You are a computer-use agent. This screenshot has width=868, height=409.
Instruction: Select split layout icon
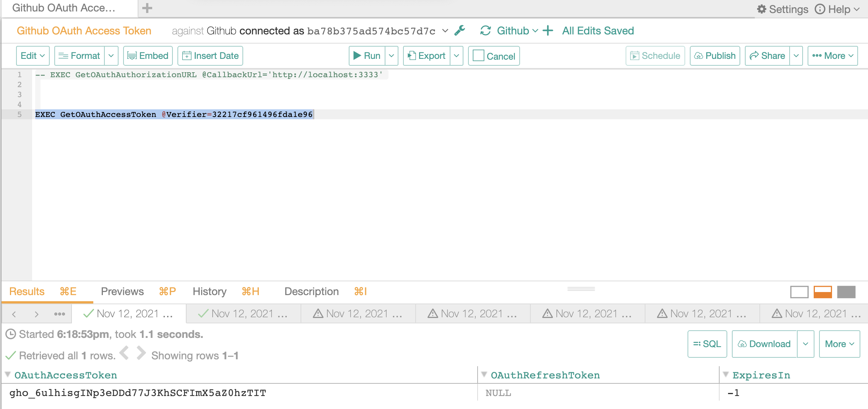click(823, 292)
